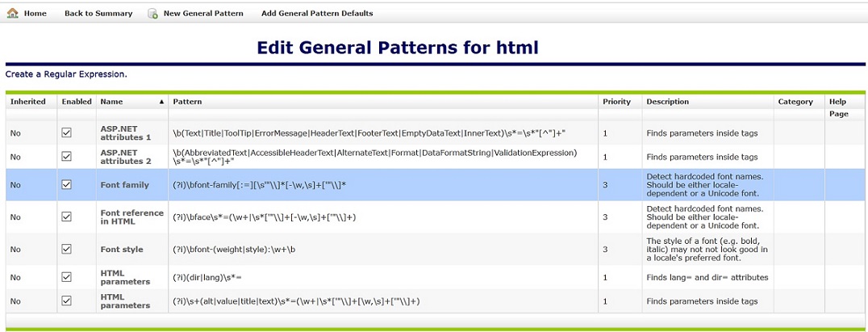
Task: Click the Category column header
Action: click(x=795, y=102)
